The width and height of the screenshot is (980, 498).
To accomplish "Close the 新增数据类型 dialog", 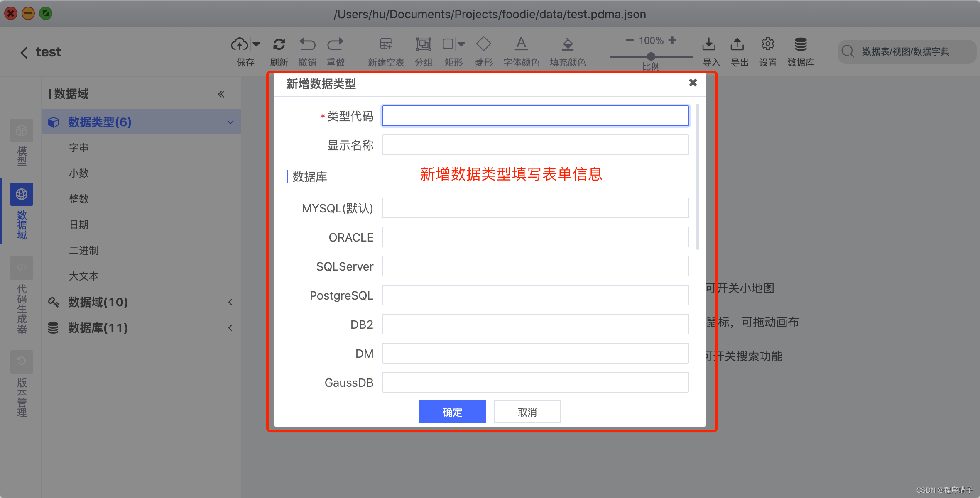I will pyautogui.click(x=693, y=83).
